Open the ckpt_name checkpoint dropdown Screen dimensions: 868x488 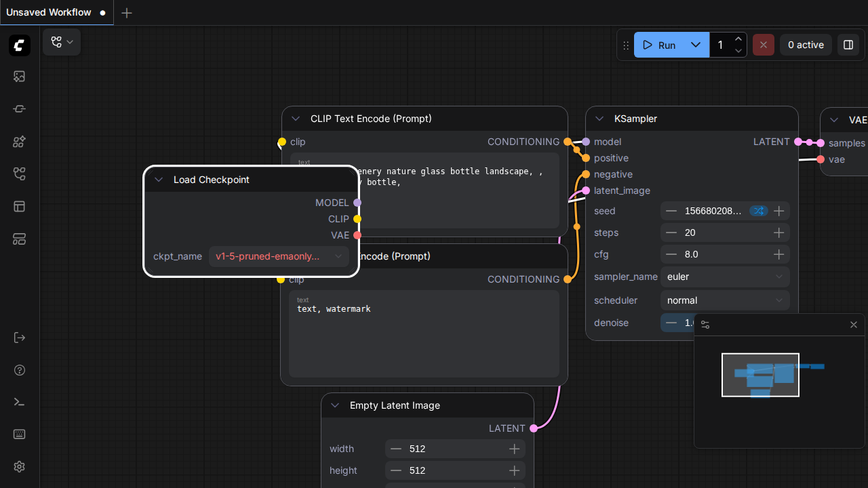coord(279,256)
